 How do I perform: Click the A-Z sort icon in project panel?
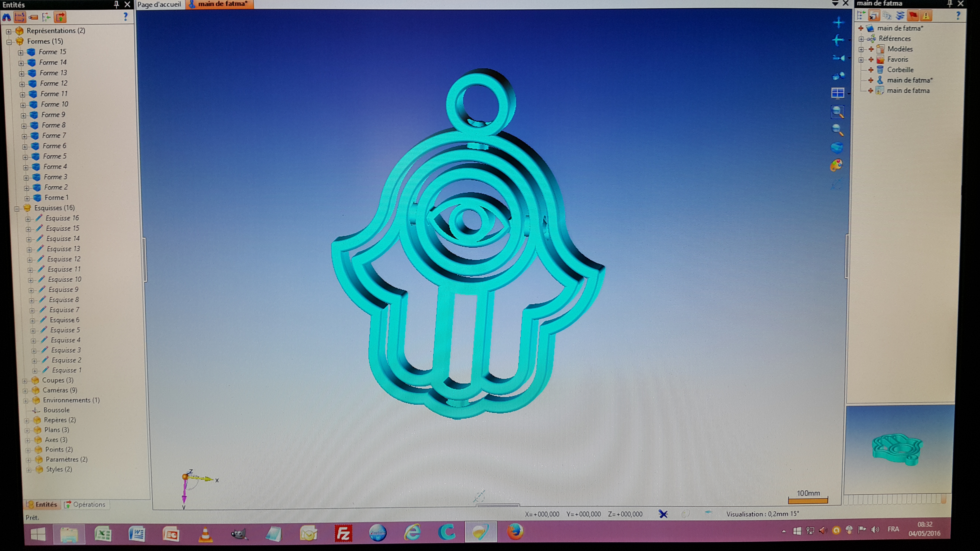click(887, 16)
